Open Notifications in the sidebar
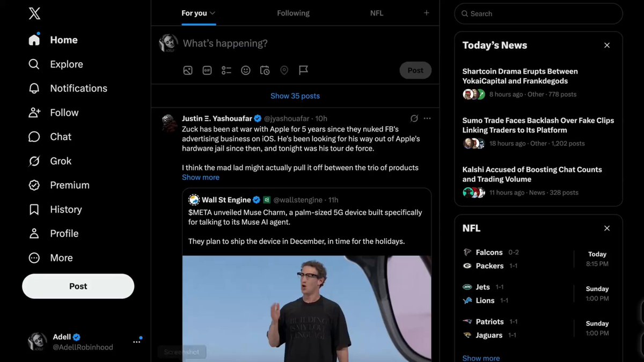The height and width of the screenshot is (362, 644). pyautogui.click(x=68, y=88)
